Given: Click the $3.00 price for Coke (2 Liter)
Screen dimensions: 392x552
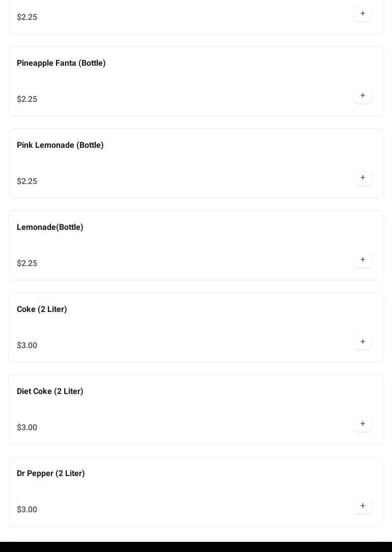Looking at the screenshot, I should (x=27, y=346).
